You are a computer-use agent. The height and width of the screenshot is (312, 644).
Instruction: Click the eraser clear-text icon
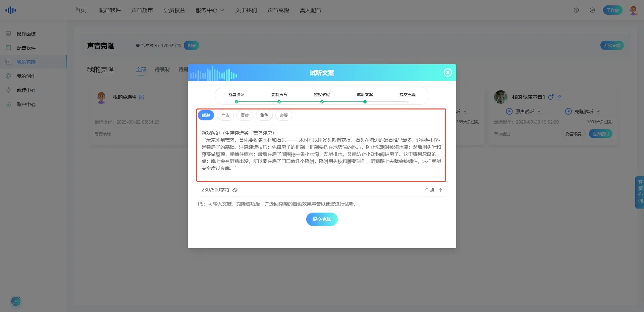click(235, 190)
